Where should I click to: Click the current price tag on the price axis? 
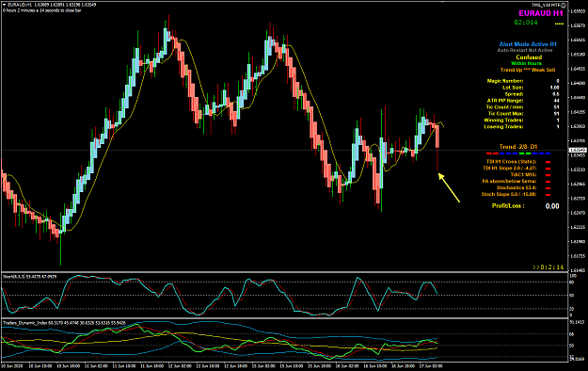[x=578, y=151]
